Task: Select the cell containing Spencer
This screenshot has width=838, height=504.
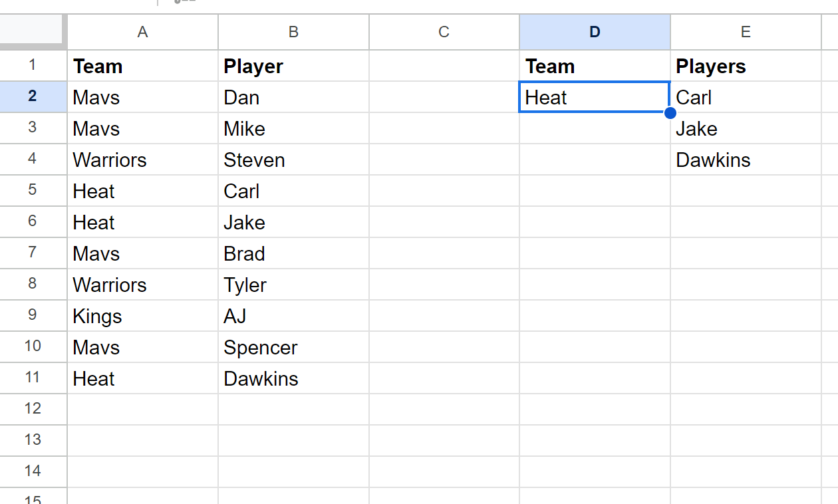Action: click(x=293, y=347)
